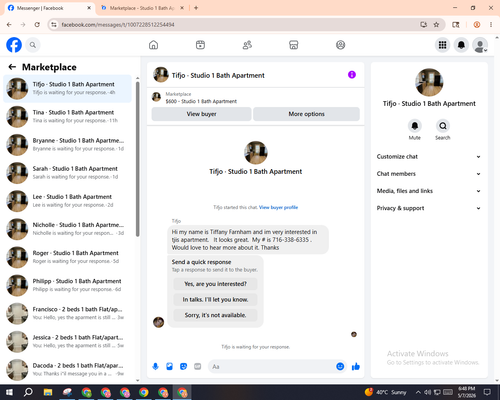The height and width of the screenshot is (400, 500).
Task: Click the large apartment thumbnail in right panel
Action: coord(429,82)
